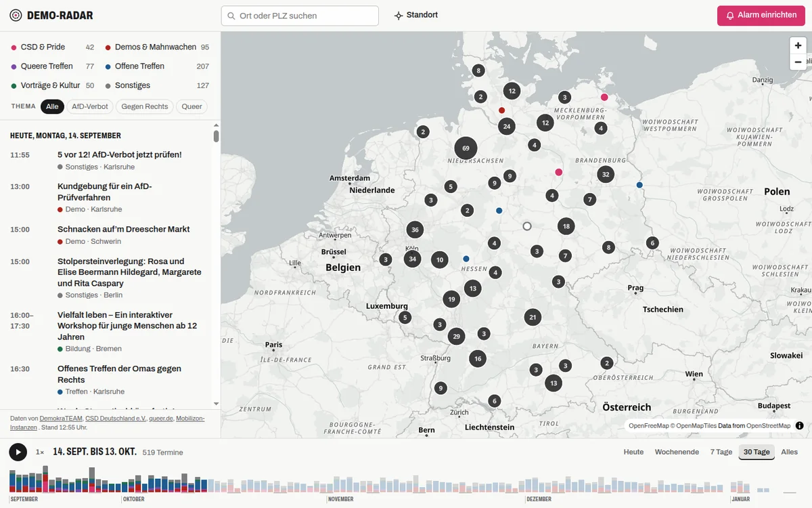Focus the Ort oder PLZ search field
The image size is (812, 508).
(x=300, y=16)
